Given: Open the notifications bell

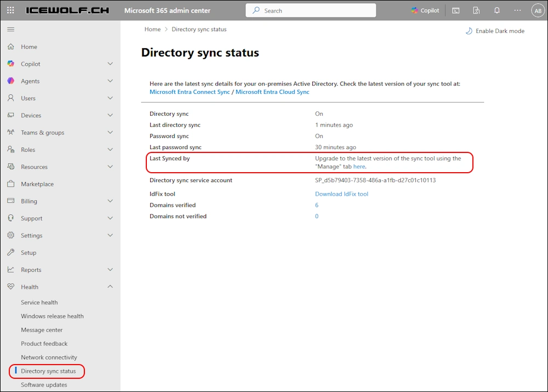Looking at the screenshot, I should [497, 10].
